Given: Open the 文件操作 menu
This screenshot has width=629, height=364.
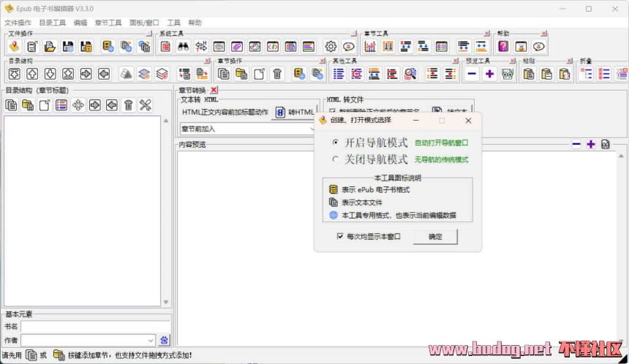Looking at the screenshot, I should pyautogui.click(x=18, y=23).
